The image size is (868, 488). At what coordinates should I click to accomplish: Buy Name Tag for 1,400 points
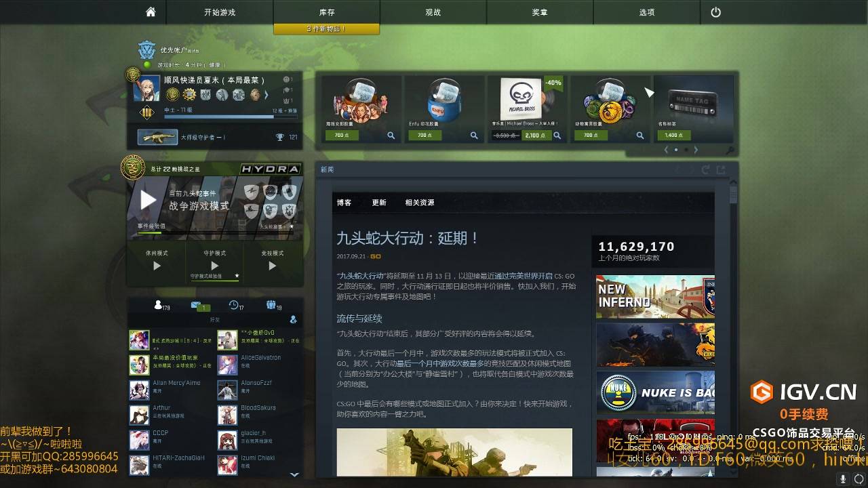click(674, 136)
